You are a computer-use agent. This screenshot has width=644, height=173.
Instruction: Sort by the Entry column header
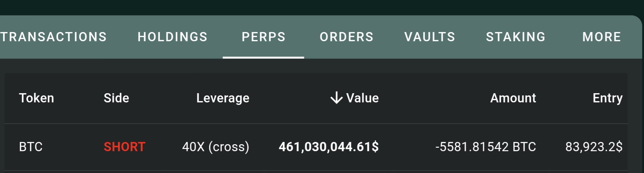coord(607,99)
